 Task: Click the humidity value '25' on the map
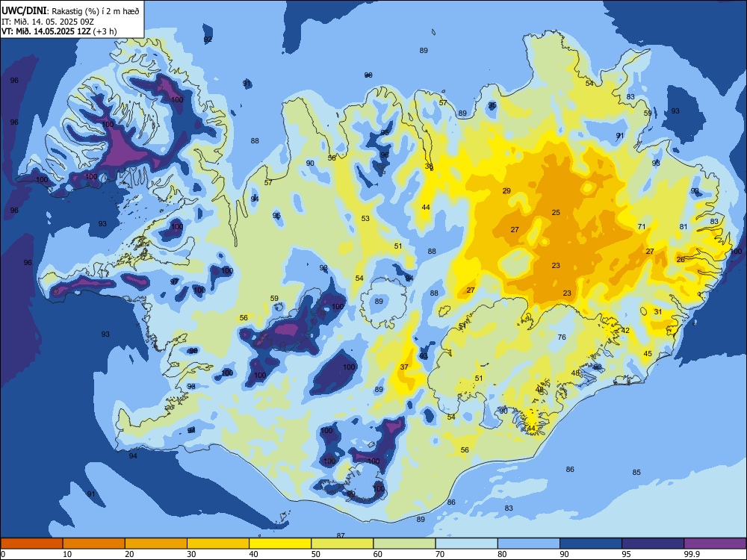(x=556, y=212)
